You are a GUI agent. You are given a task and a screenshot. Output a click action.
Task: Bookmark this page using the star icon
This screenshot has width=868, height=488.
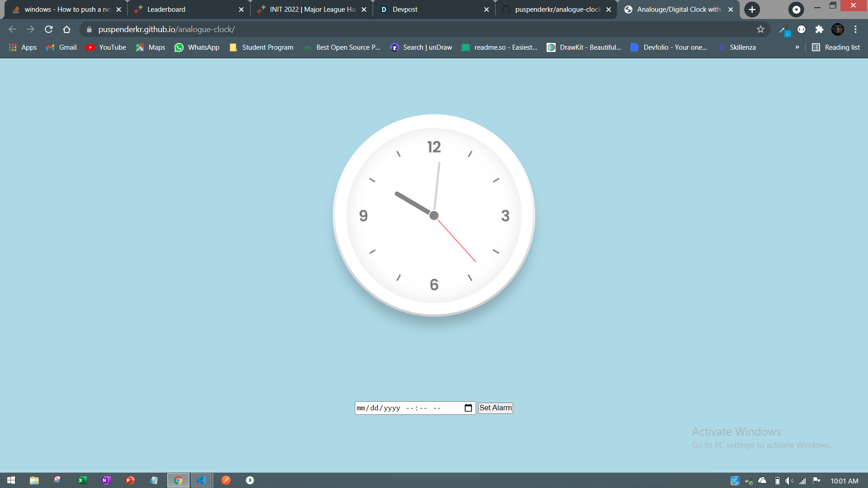[x=761, y=29]
